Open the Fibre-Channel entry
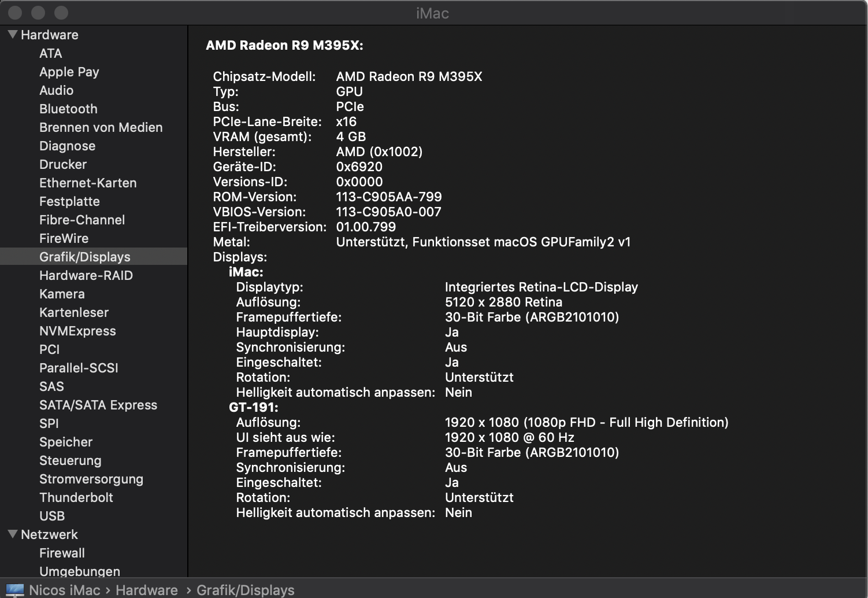 (82, 220)
